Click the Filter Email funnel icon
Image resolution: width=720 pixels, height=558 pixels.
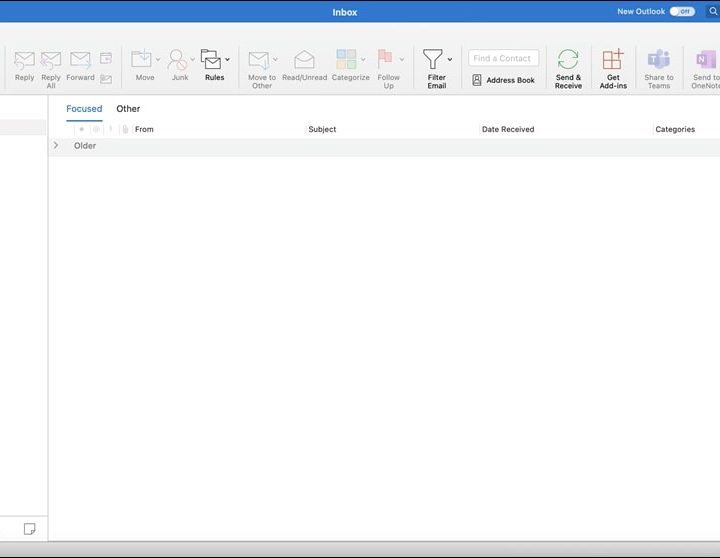point(433,59)
